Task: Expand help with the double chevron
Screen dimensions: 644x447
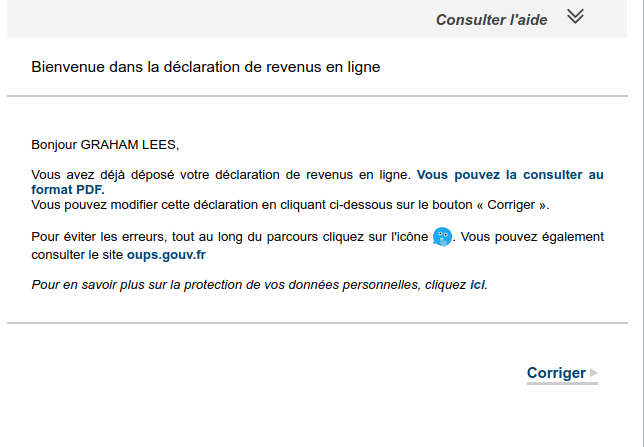Action: pyautogui.click(x=574, y=16)
